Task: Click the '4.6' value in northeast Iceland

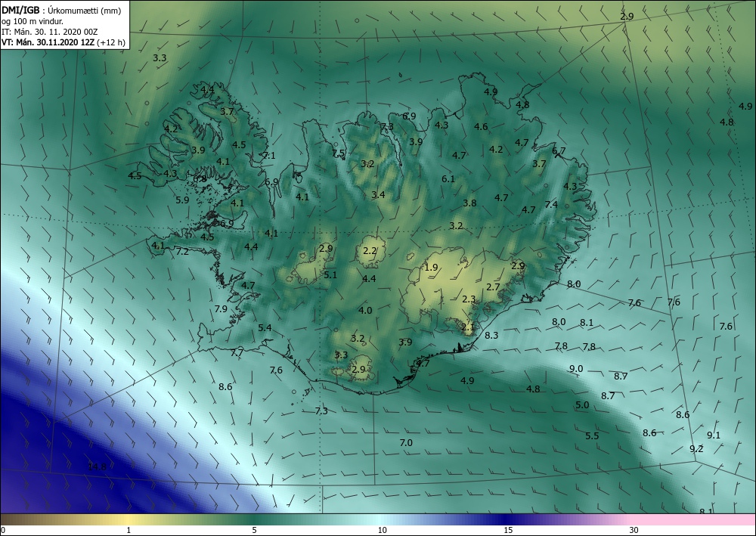Action: (x=481, y=127)
